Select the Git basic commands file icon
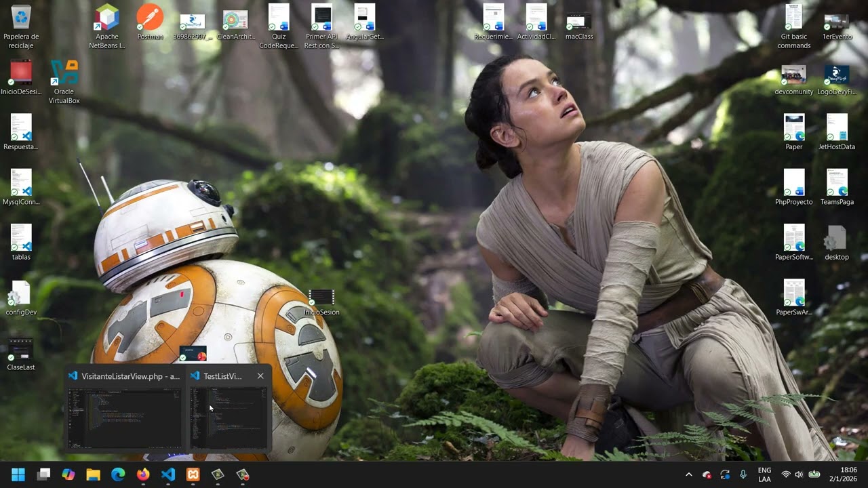 point(794,27)
